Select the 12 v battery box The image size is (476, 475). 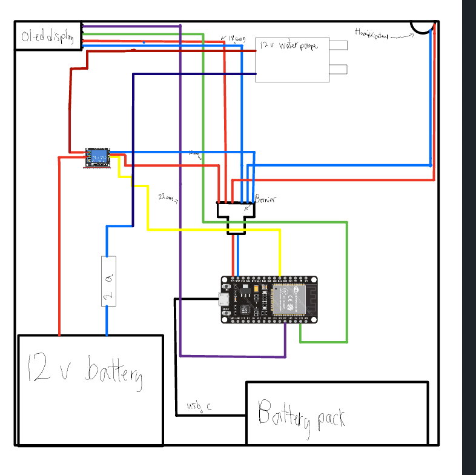pyautogui.click(x=91, y=390)
